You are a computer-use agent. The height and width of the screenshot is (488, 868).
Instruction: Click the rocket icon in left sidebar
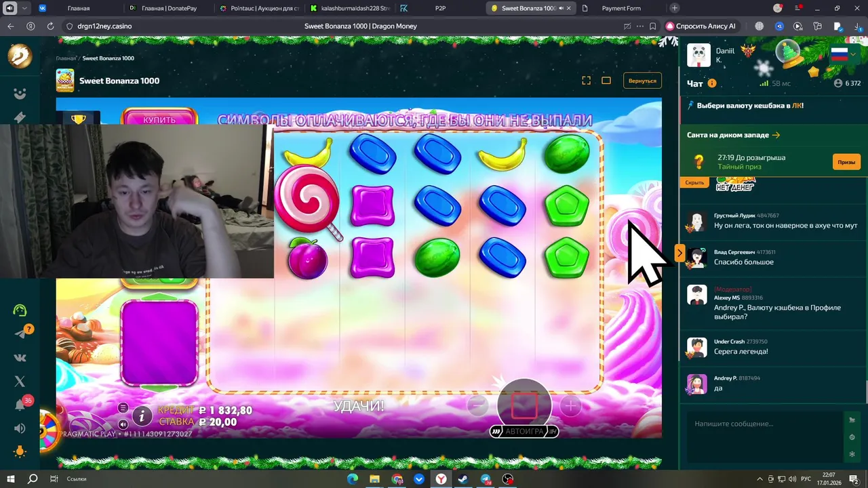pyautogui.click(x=20, y=117)
